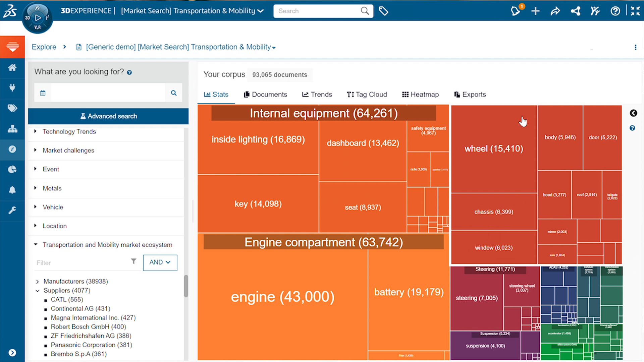The image size is (644, 362).
Task: Click the Advanced search button
Action: pyautogui.click(x=108, y=116)
